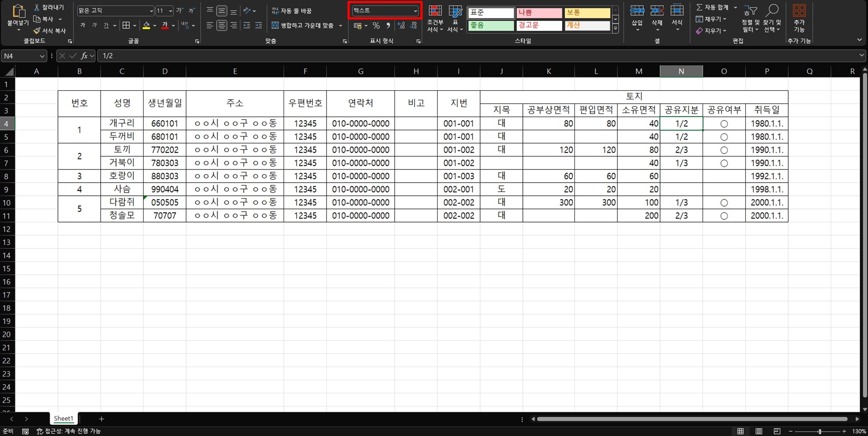
Task: Open the fill color dropdown arrow
Action: [154, 25]
